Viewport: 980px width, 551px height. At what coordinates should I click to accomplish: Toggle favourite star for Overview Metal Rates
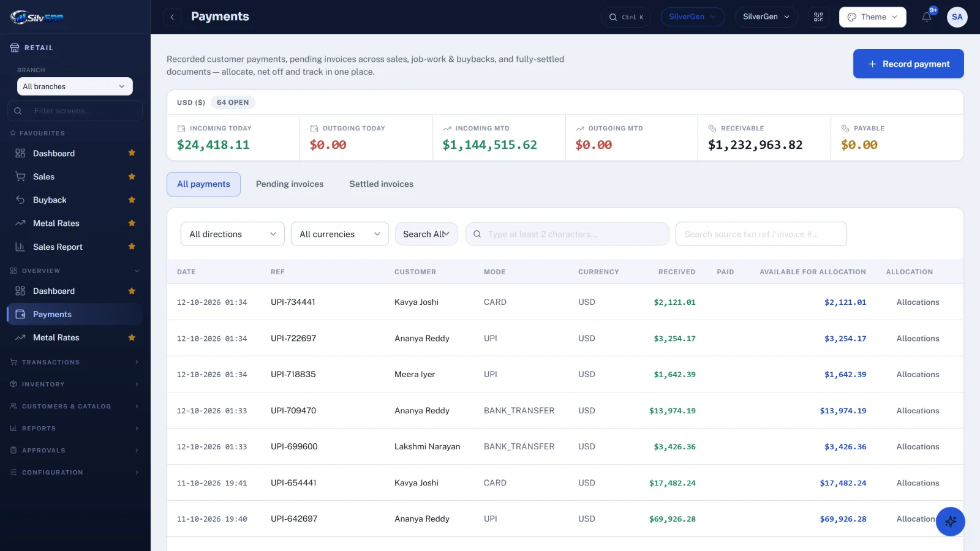[132, 337]
